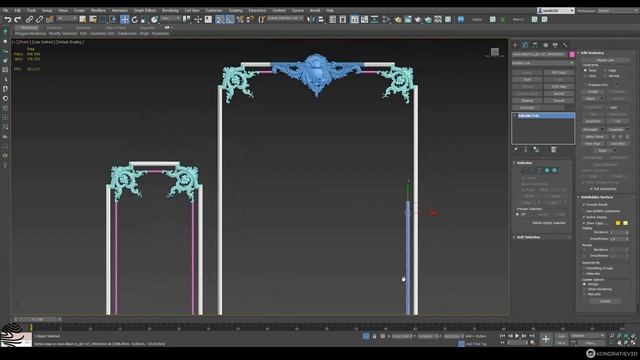Enable Use NURMS Subdivision checkbox

coord(584,211)
